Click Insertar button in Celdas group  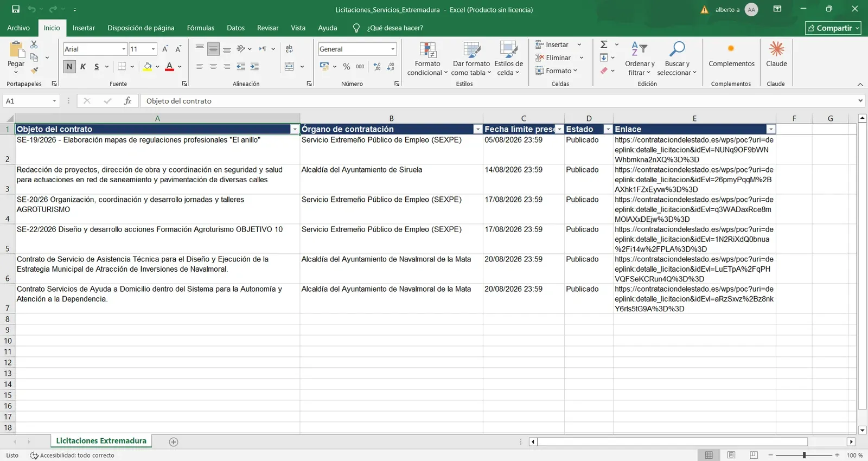[558, 44]
